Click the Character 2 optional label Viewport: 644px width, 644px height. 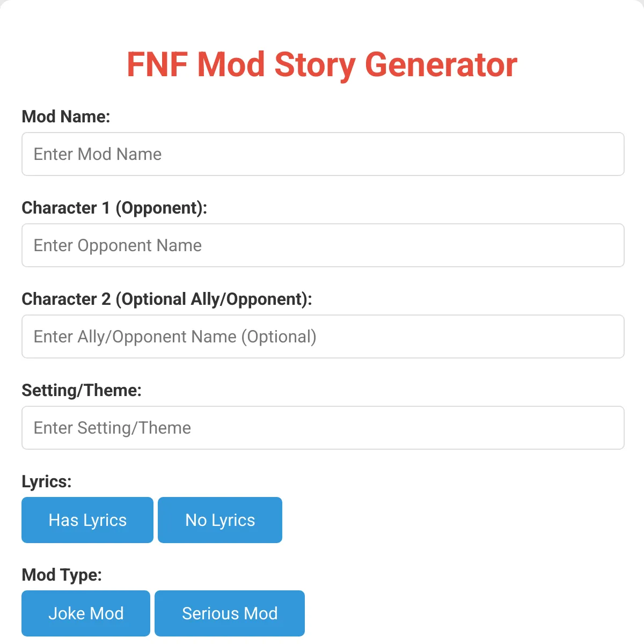[x=167, y=299]
